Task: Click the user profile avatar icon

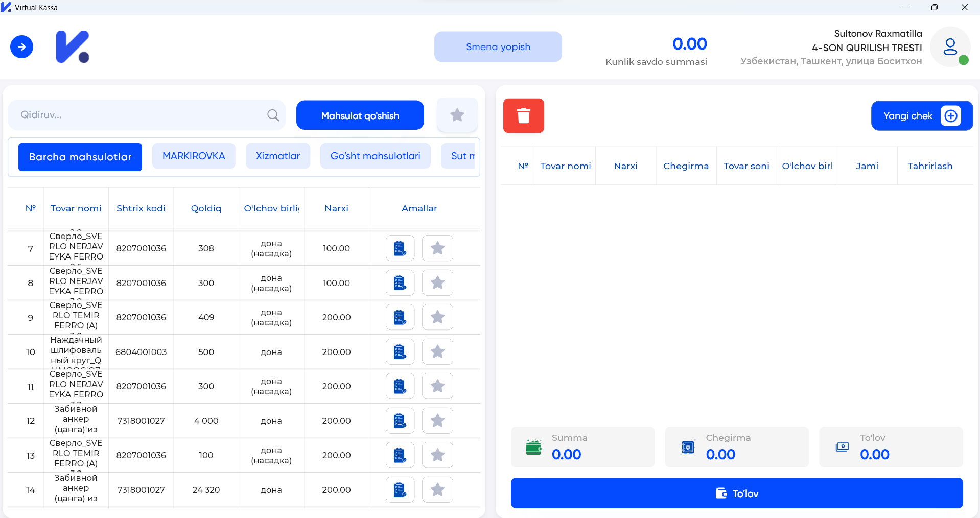Action: 950,47
